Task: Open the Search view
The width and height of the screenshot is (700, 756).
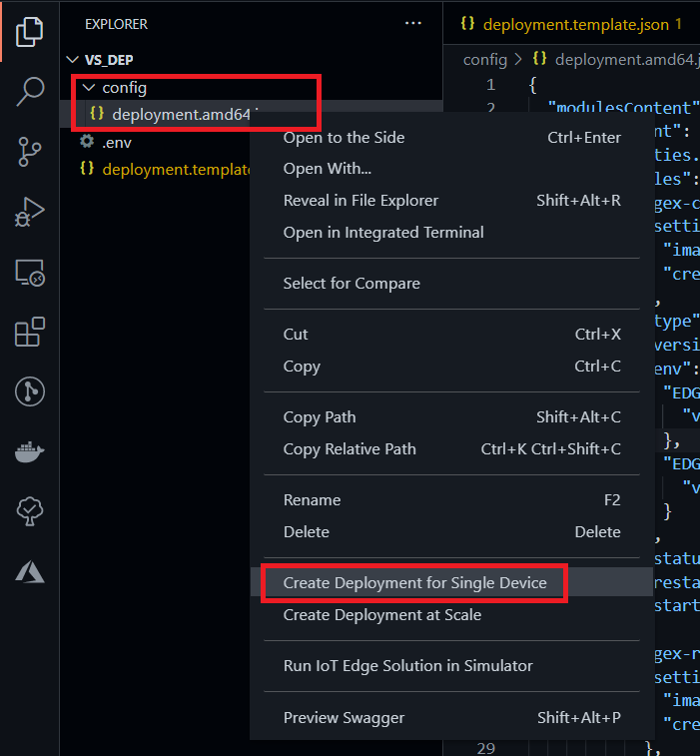Action: [x=30, y=92]
